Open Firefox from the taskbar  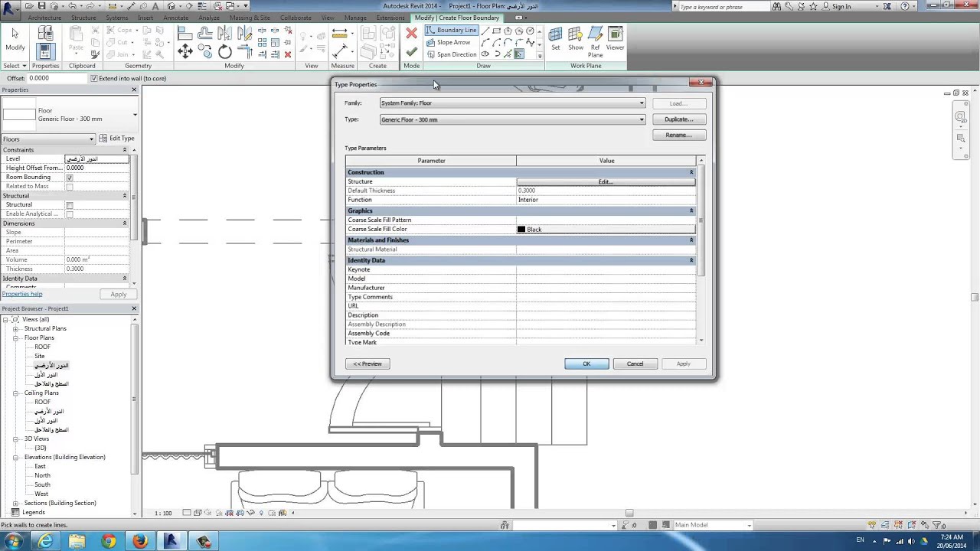point(139,541)
